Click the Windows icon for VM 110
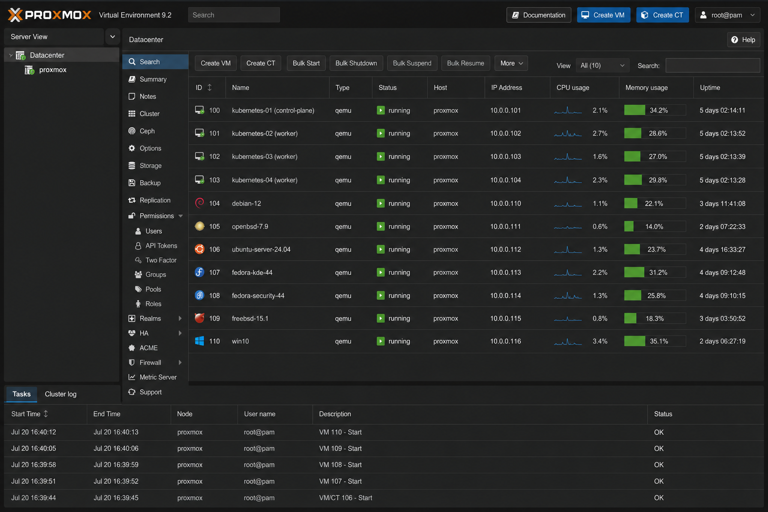 [x=199, y=341]
